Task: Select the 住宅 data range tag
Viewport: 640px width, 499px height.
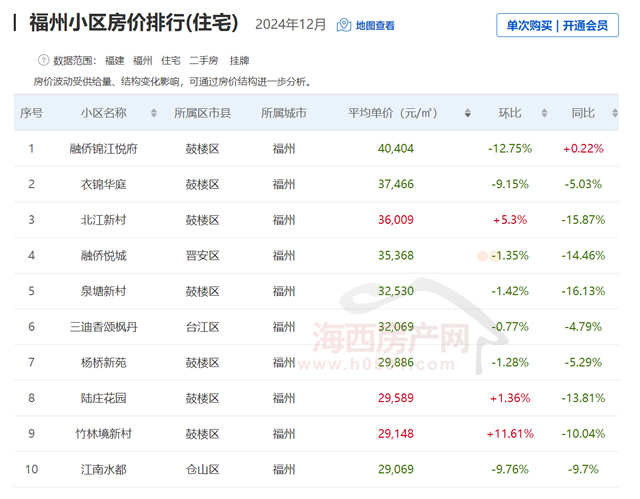Action: 171,61
